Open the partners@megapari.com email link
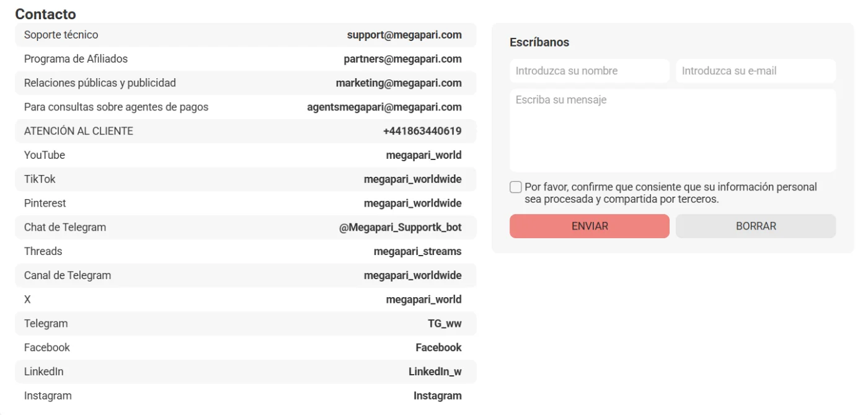868x415 pixels. pos(403,59)
